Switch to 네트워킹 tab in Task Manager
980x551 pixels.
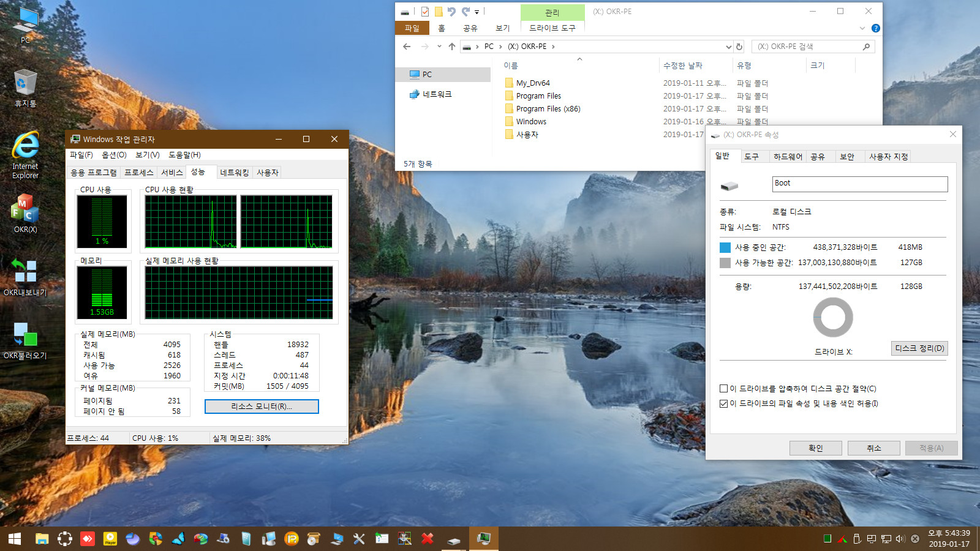pyautogui.click(x=235, y=173)
